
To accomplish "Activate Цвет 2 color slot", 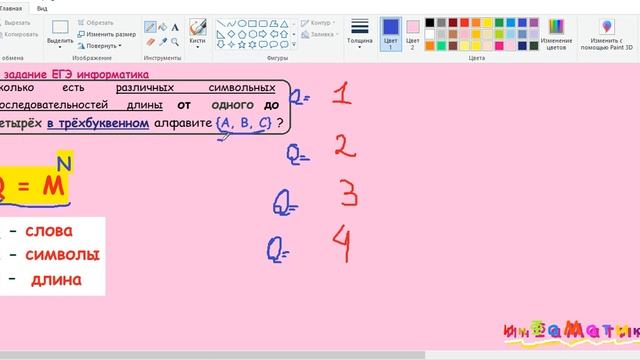I will tap(413, 34).
